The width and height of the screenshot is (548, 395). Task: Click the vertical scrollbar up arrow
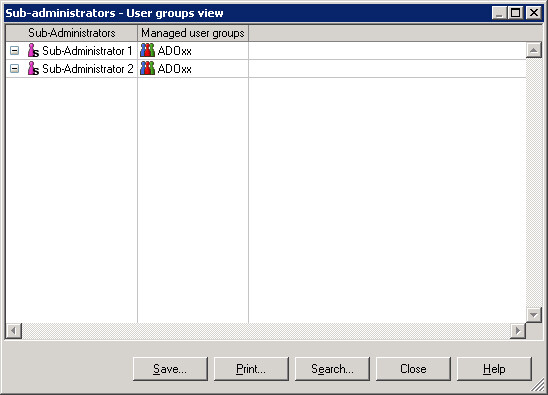[x=534, y=50]
